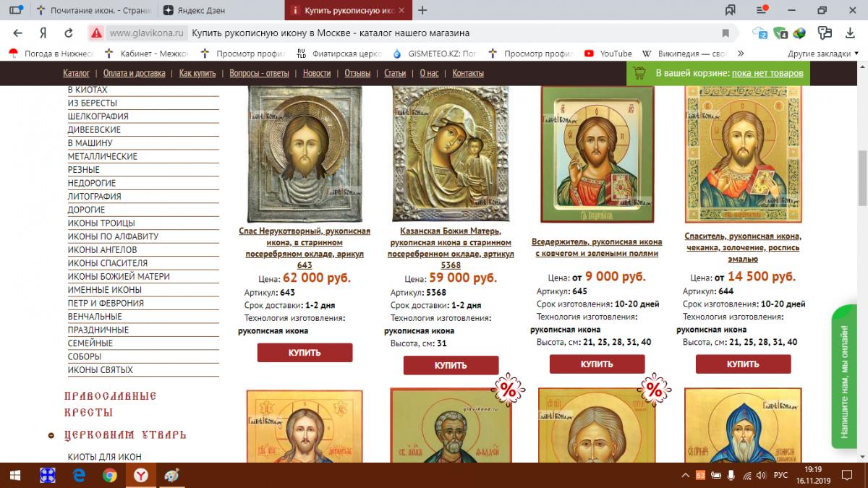868x488 pixels.
Task: Click the red warning site security icon
Action: point(95,33)
